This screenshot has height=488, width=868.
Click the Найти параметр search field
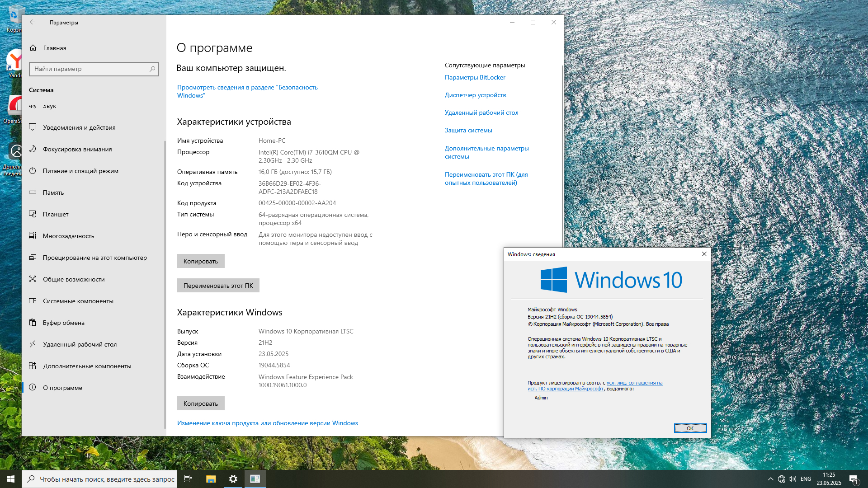(90, 69)
